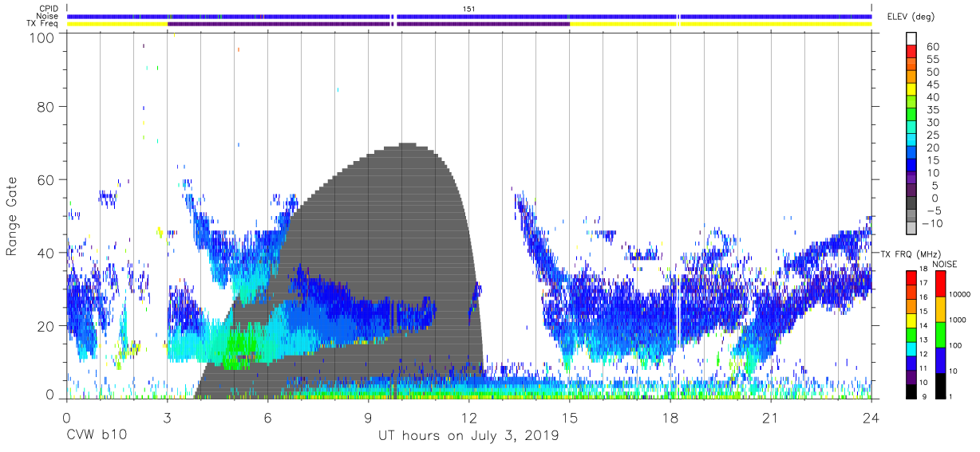Click the 50 value on the ELEV colorbar
Screen dimensions: 980x452
click(932, 73)
